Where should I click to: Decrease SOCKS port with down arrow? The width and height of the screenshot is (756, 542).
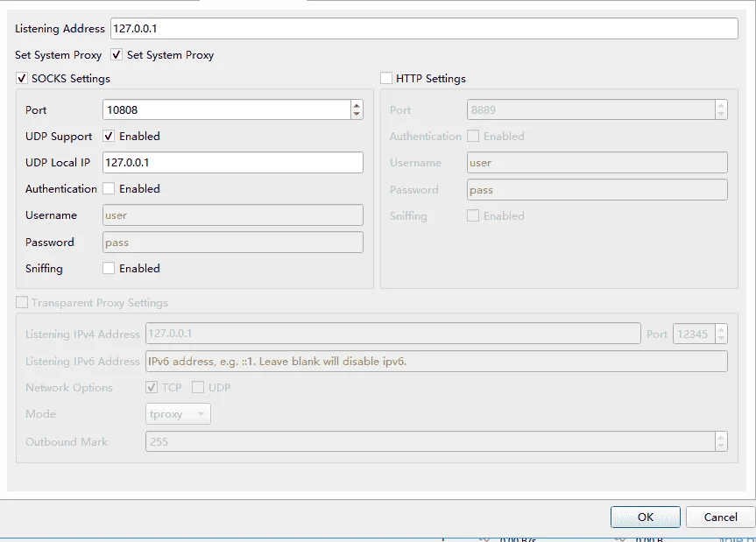pos(357,114)
